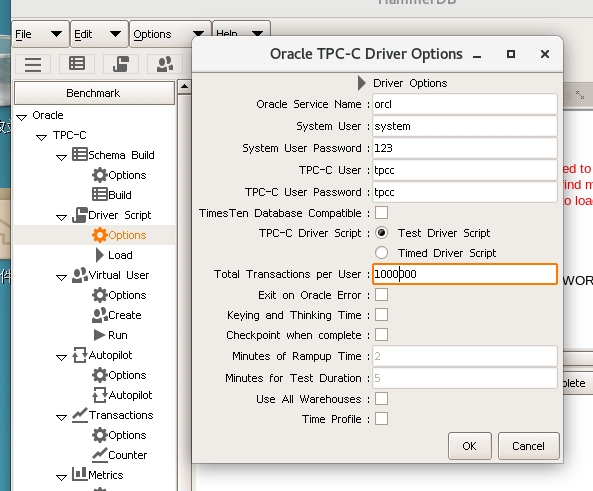
Task: Collapse the Virtual User node arrow
Action: [61, 278]
